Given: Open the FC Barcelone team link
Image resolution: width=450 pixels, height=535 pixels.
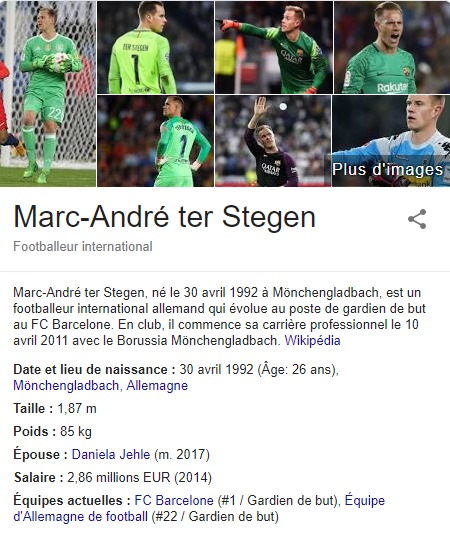Looking at the screenshot, I should (174, 501).
